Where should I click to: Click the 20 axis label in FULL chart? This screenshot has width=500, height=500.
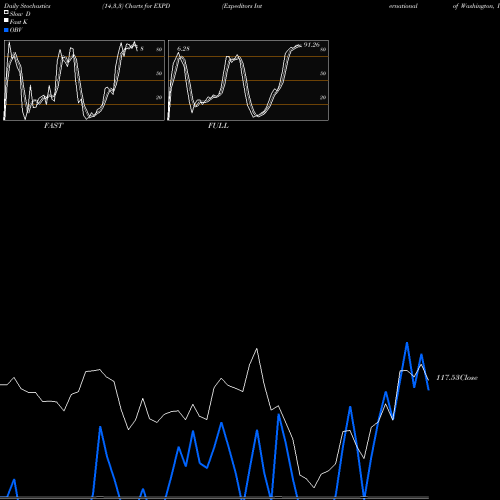click(x=323, y=97)
